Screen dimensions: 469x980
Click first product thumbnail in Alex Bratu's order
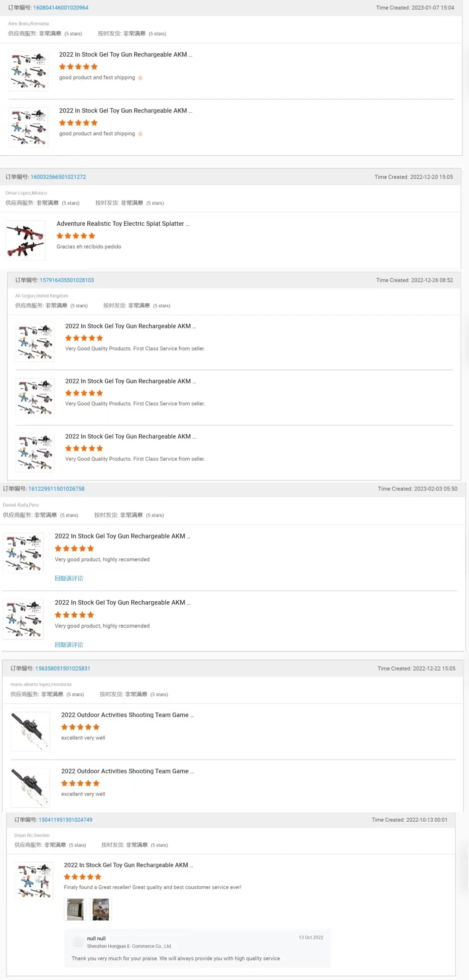(28, 71)
